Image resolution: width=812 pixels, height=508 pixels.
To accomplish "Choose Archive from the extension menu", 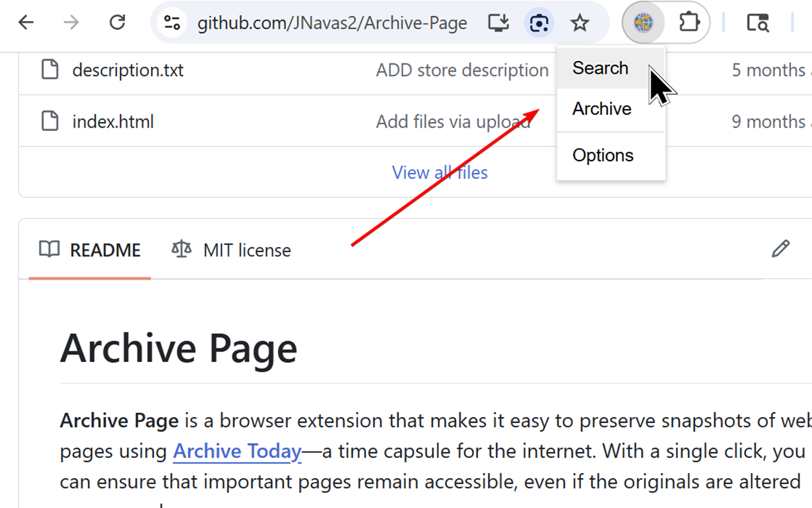I will (610, 109).
